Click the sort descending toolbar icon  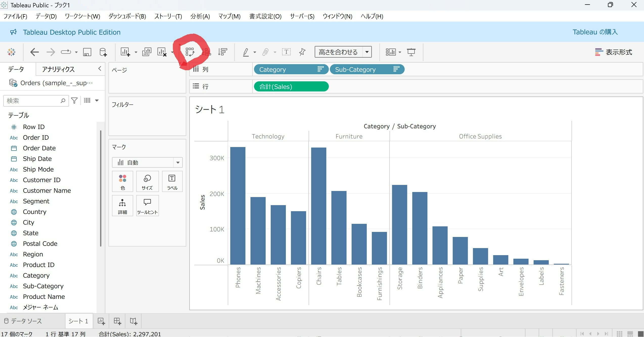pos(223,52)
